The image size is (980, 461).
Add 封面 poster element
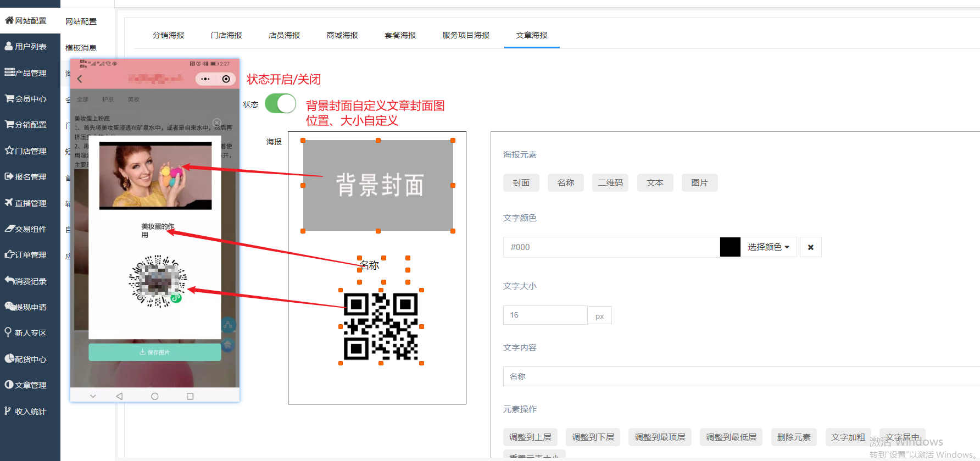click(x=521, y=183)
